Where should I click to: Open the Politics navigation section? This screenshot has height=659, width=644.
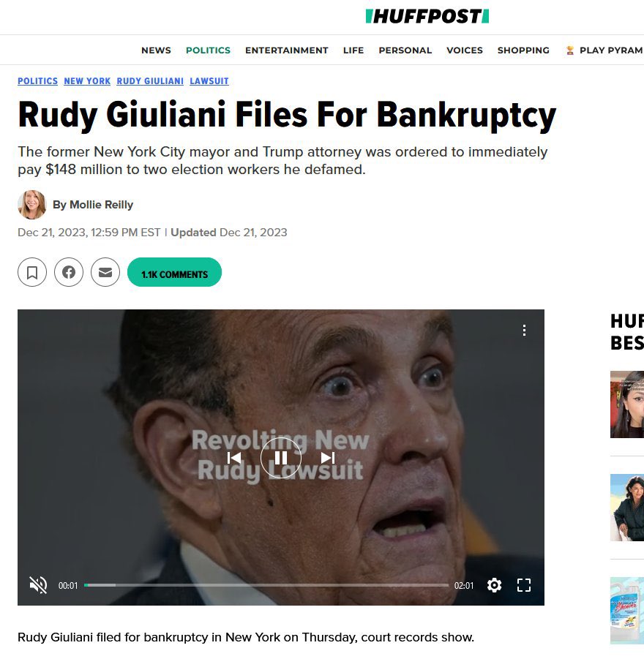[x=209, y=50]
